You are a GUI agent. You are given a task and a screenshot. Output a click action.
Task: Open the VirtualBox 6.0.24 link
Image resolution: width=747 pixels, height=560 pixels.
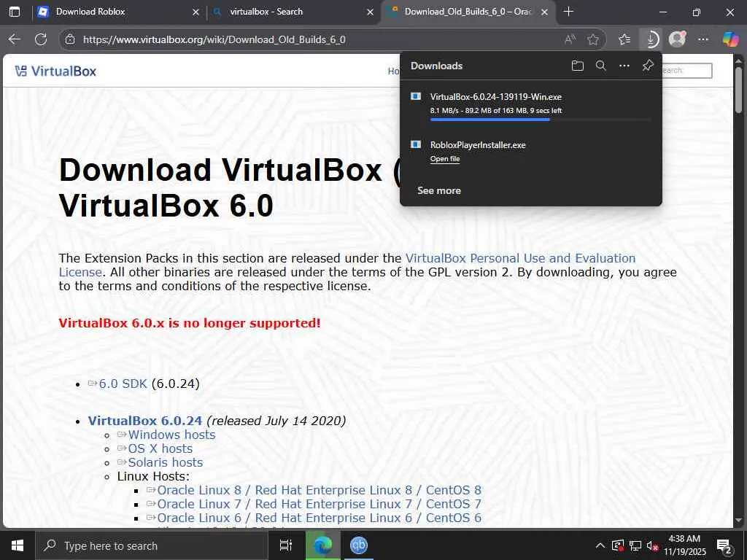coord(145,421)
